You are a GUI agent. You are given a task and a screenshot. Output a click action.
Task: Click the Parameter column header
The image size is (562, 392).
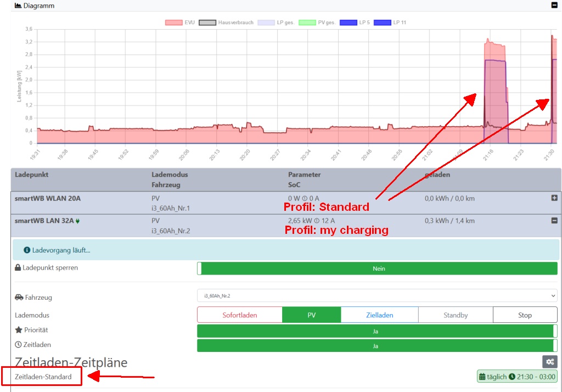coord(304,175)
